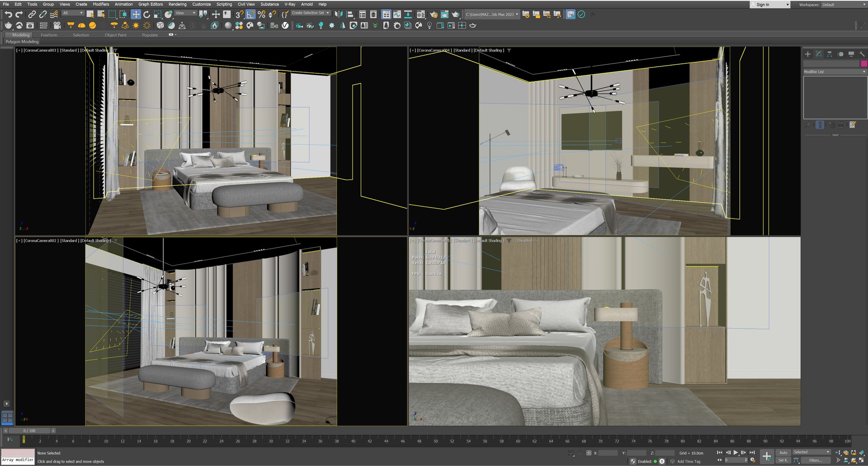Toggle Window/Crossing selection mode
The width and height of the screenshot is (868, 466).
coord(123,14)
